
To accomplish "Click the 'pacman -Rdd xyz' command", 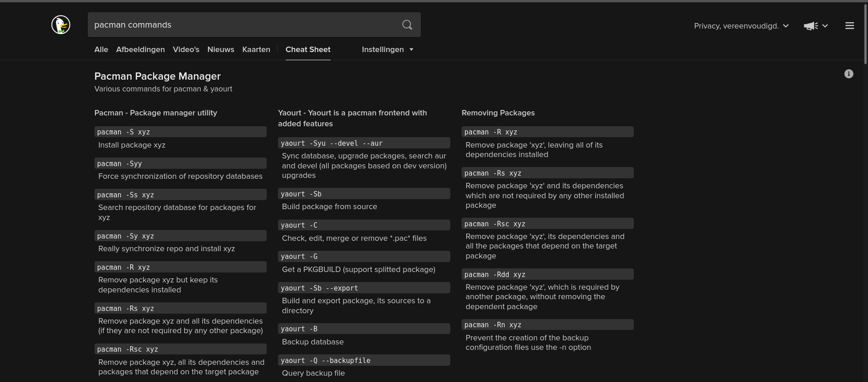I will click(x=547, y=274).
